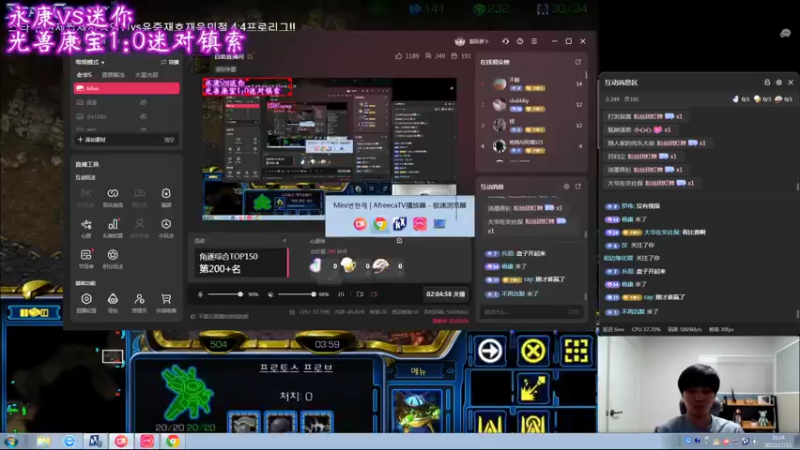Select the first scene tab in the scene tab row

[84, 75]
